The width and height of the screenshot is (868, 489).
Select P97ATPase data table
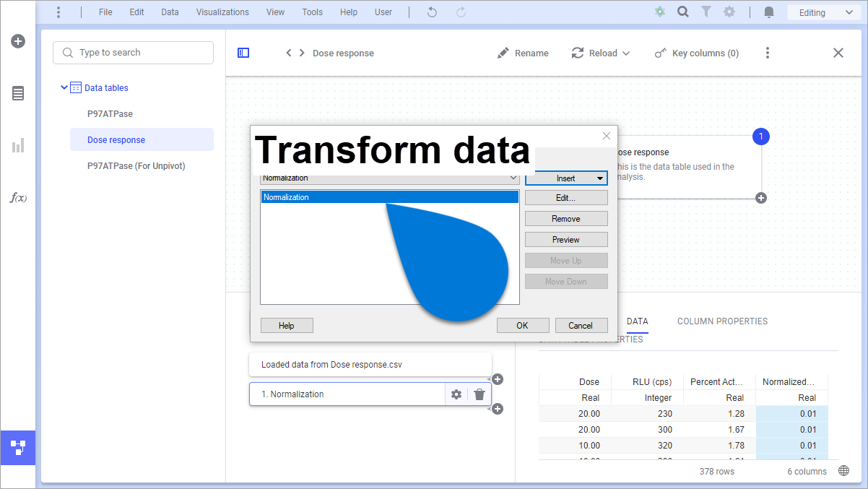click(110, 113)
